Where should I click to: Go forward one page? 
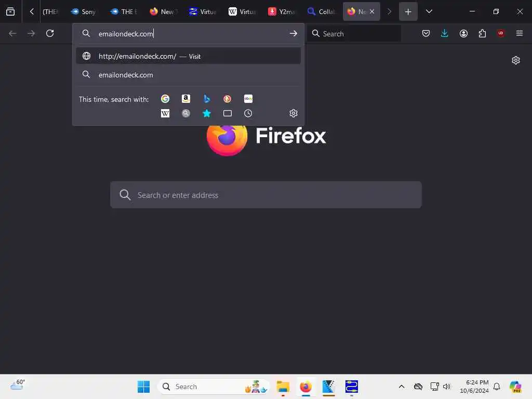pos(31,33)
